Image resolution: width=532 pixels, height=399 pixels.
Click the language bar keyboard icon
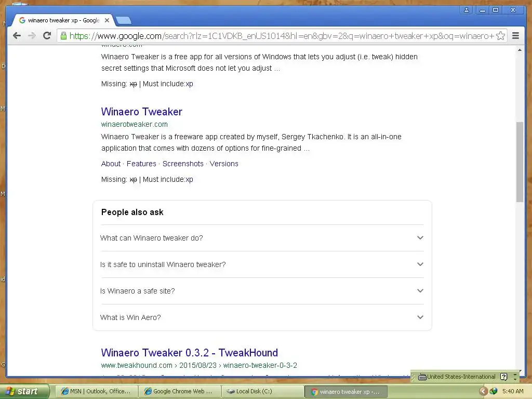point(422,377)
